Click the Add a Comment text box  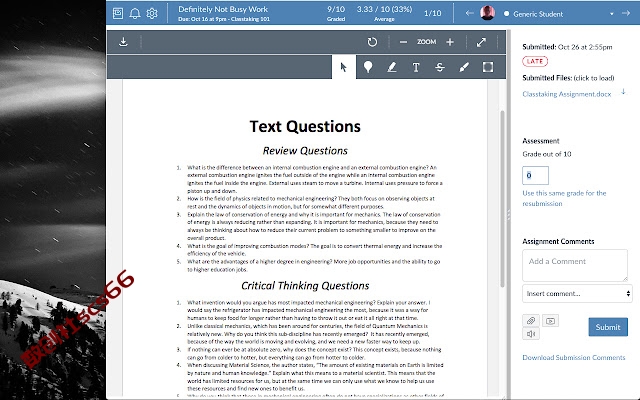click(575, 265)
